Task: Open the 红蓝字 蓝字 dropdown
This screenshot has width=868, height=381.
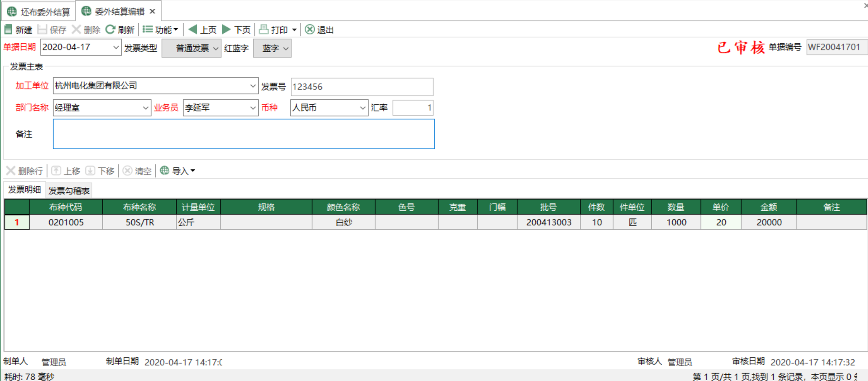Action: coord(286,48)
